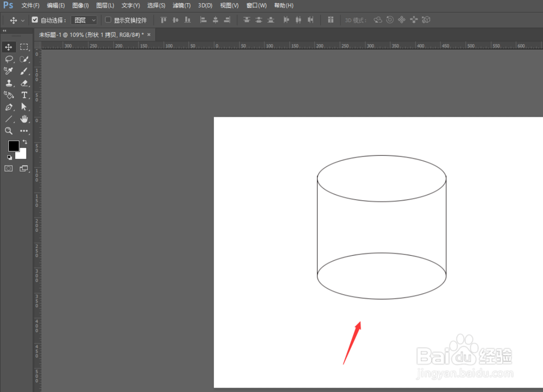Open the 3D(D) menu
Image resolution: width=543 pixels, height=392 pixels.
(205, 5)
